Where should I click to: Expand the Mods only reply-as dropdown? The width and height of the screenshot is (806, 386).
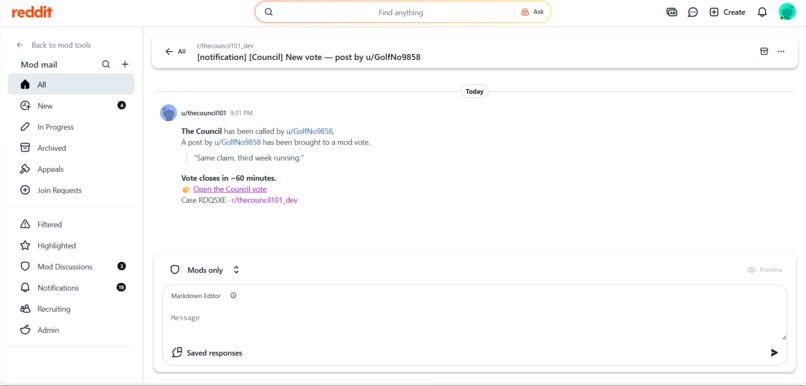pos(205,270)
